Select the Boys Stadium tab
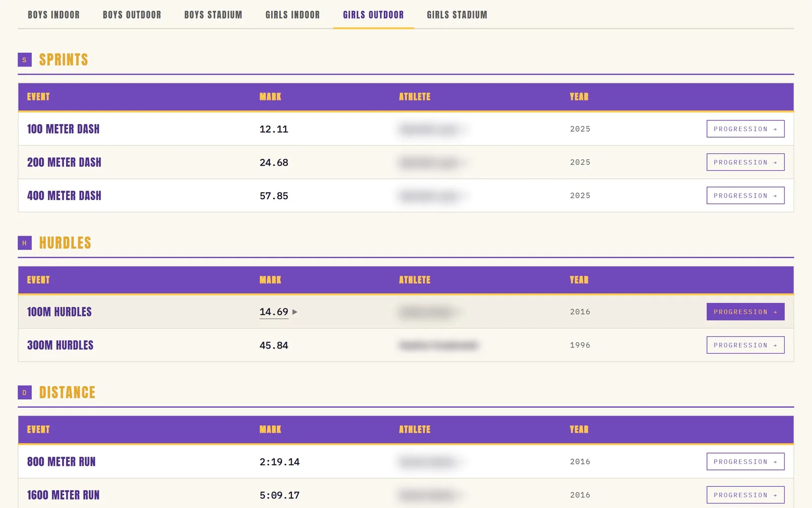 (x=213, y=15)
